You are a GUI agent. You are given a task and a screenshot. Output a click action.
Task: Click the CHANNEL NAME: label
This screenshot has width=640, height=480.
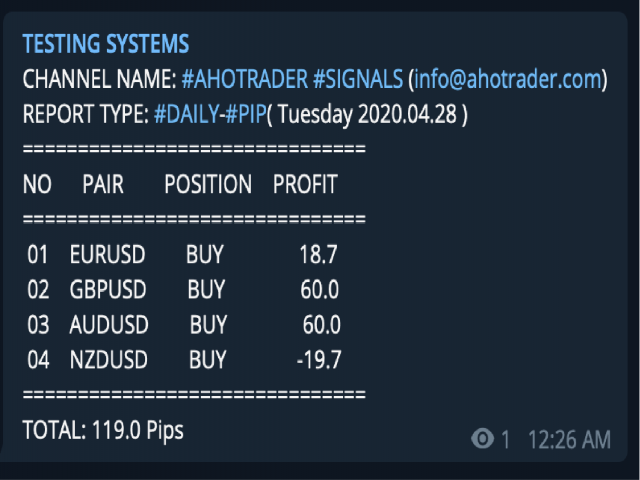(100, 79)
